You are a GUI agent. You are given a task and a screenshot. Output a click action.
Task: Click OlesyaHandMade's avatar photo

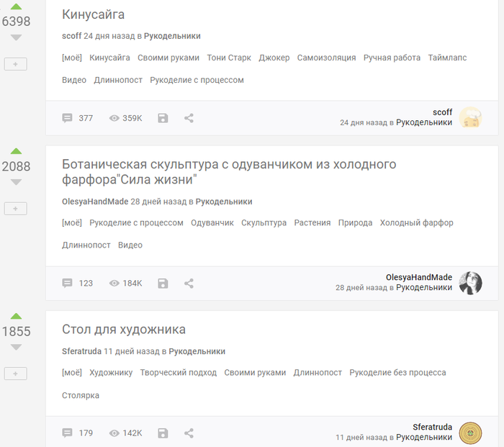470,283
